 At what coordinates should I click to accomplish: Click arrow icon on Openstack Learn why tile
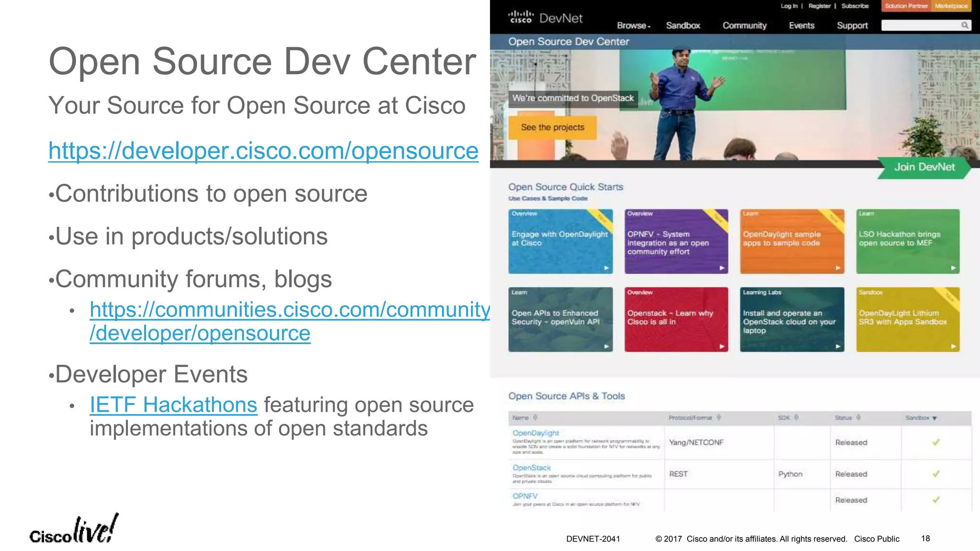pos(722,346)
